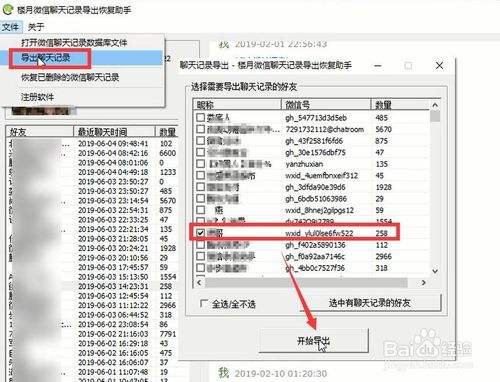
Task: Click the scroll right arrow in friend list
Action: coord(423,283)
